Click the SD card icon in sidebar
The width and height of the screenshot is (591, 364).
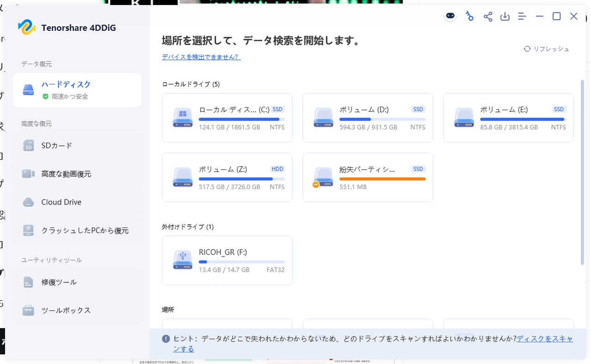(29, 146)
